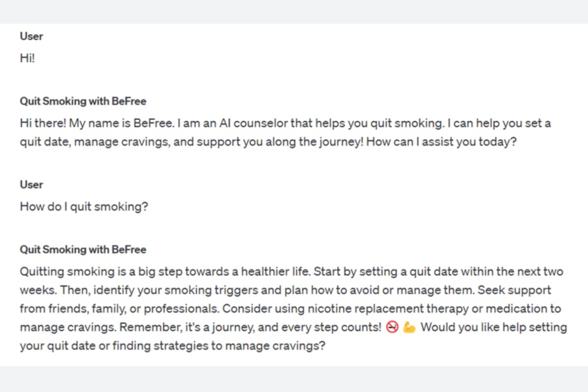Click the first "Quit Smoking with BeFree" heading
The width and height of the screenshot is (588, 392).
coord(83,101)
